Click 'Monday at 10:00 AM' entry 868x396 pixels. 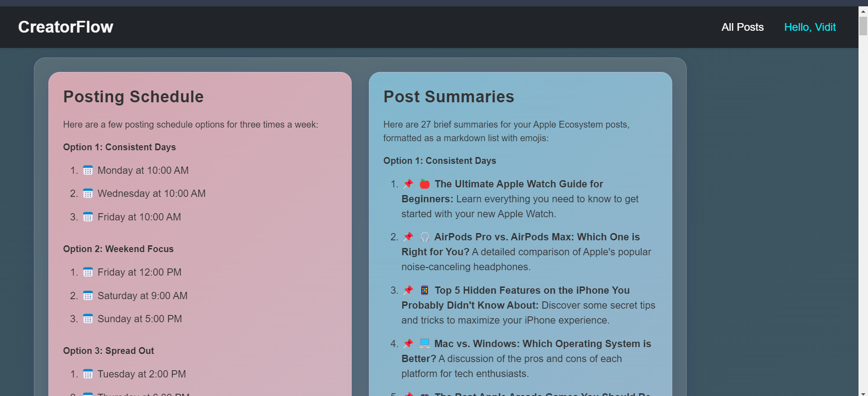pyautogui.click(x=143, y=171)
